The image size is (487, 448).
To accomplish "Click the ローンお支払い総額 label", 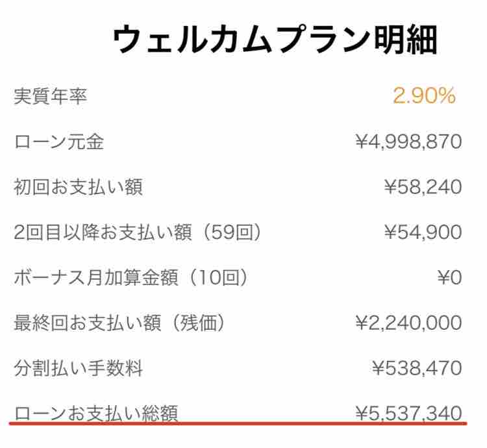I will tap(96, 413).
